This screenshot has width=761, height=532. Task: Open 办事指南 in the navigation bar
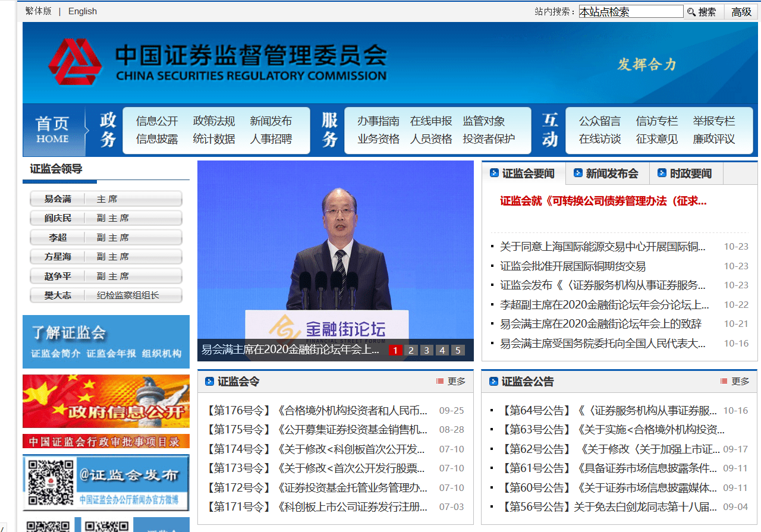378,121
